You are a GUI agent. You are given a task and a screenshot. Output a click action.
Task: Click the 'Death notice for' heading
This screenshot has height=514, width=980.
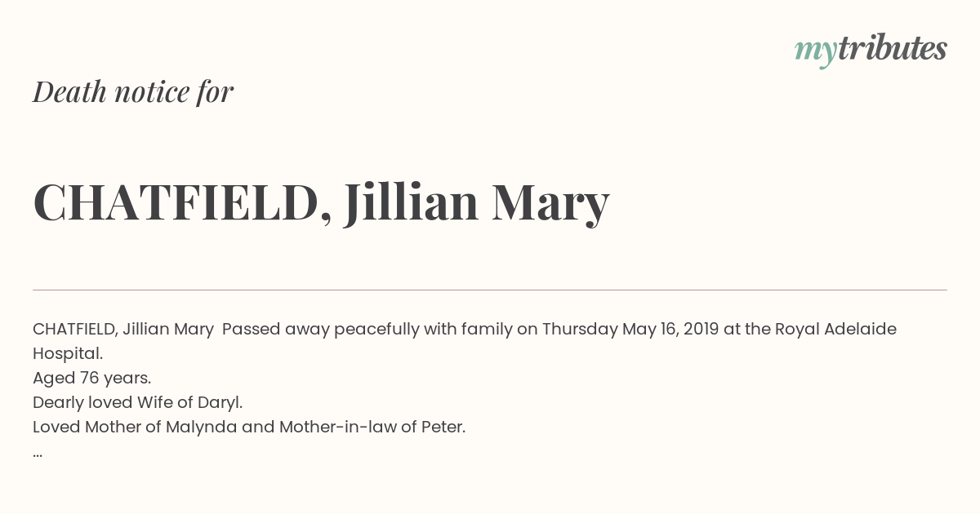click(x=133, y=92)
